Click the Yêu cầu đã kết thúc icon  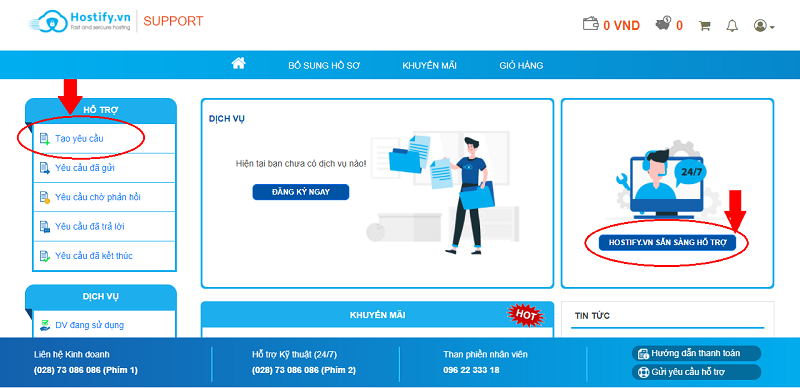tap(45, 256)
